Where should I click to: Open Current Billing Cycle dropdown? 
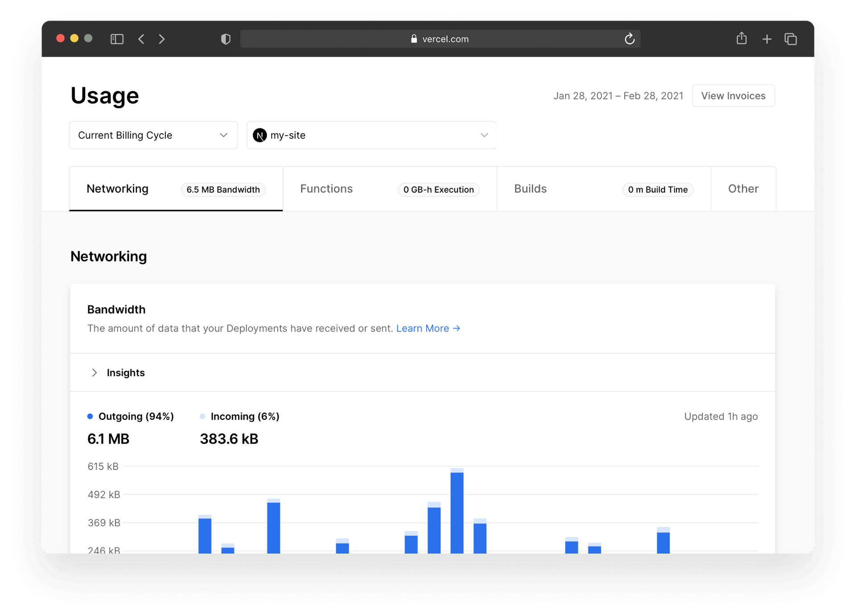(x=153, y=135)
